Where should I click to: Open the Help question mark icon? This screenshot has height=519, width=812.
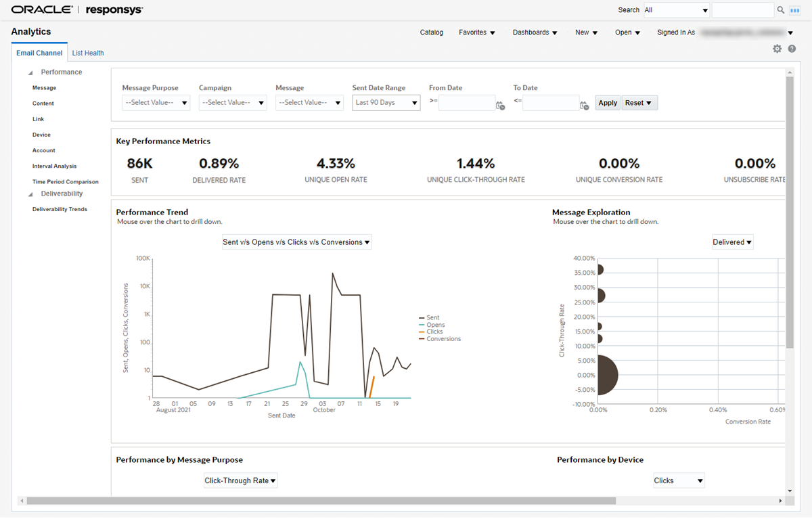(x=792, y=48)
